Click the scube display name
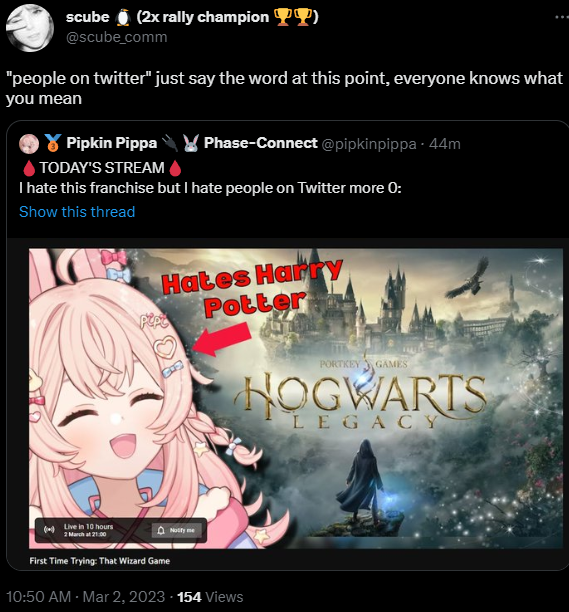Viewport: 569px width, 612px height. 88,17
